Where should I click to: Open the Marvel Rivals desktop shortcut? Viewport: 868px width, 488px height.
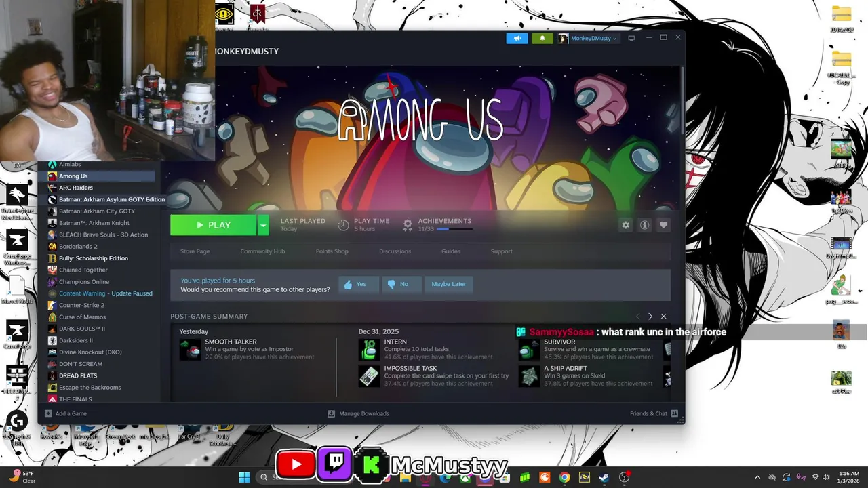(x=17, y=289)
